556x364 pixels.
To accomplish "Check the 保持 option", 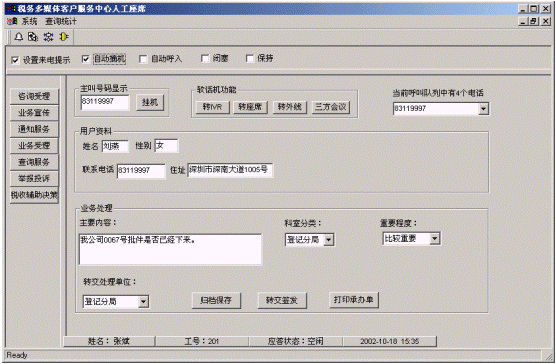I will coord(250,58).
